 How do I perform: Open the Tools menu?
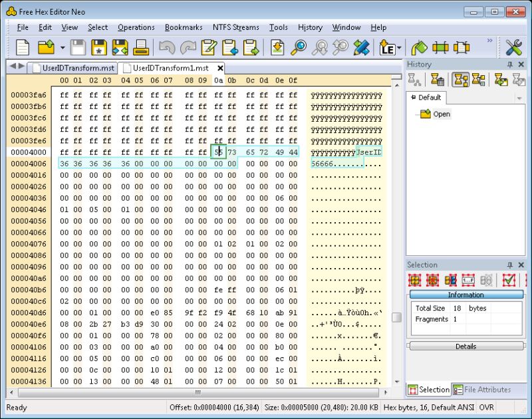point(278,27)
